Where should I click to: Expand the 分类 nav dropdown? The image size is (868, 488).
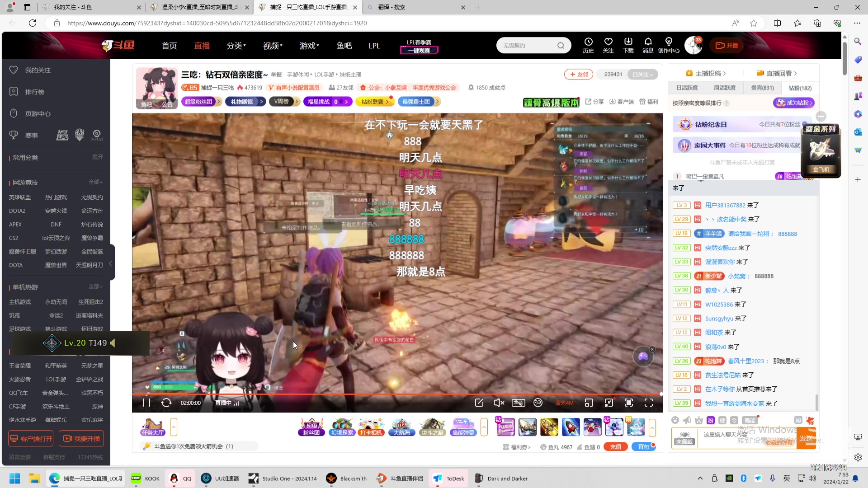coord(236,46)
